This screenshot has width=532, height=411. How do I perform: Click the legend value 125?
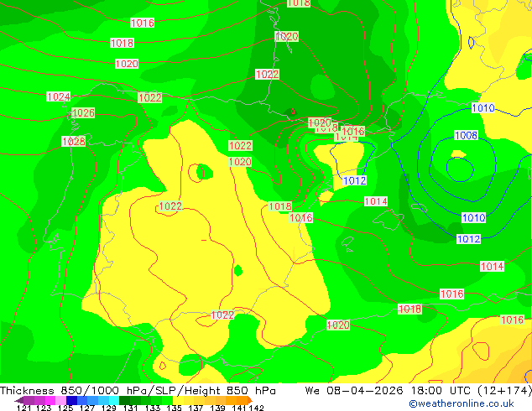pos(65,408)
